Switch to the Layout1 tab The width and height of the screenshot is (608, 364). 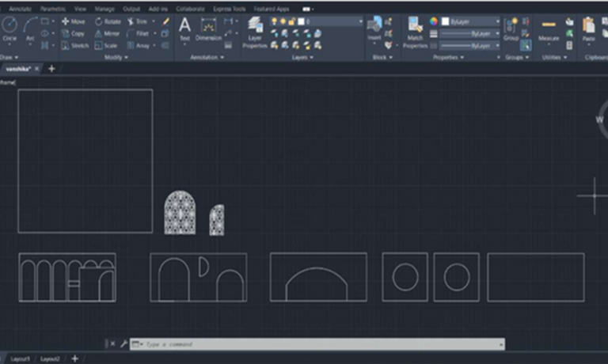point(20,358)
